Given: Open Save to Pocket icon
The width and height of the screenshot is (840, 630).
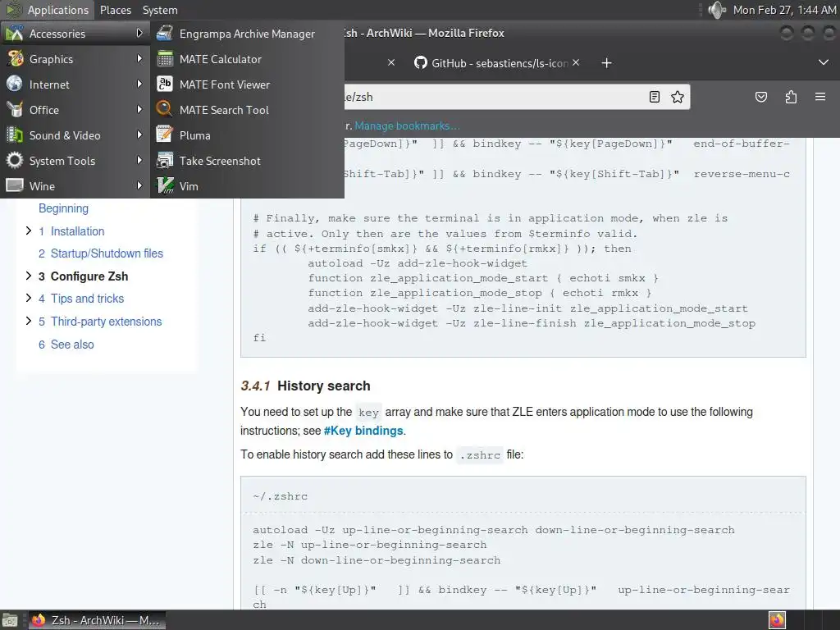Looking at the screenshot, I should [760, 97].
